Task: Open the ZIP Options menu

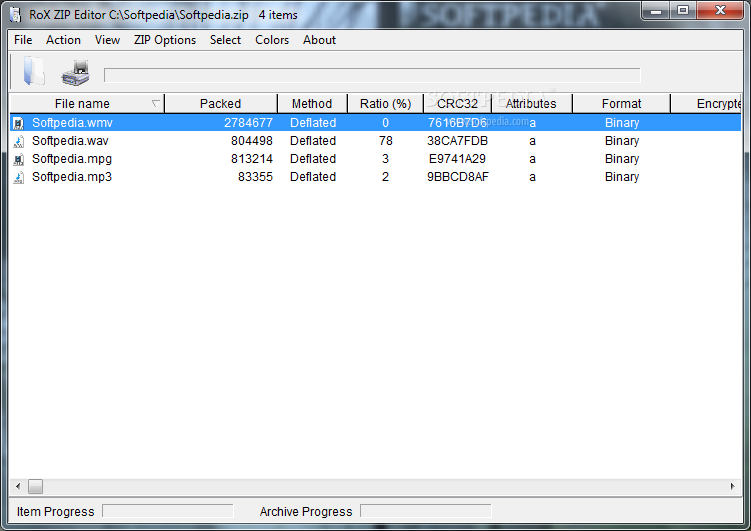Action: click(x=165, y=40)
